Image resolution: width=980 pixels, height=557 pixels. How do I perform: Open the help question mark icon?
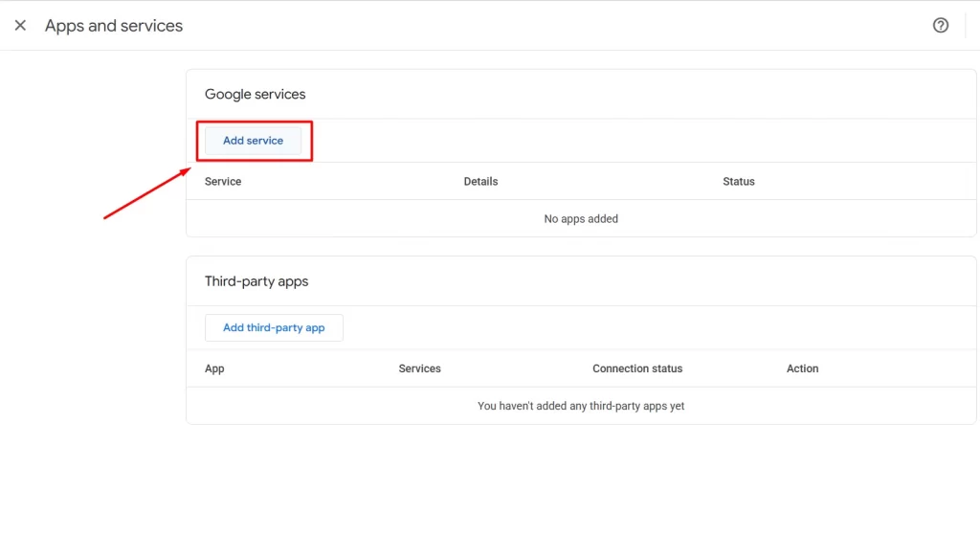point(941,25)
